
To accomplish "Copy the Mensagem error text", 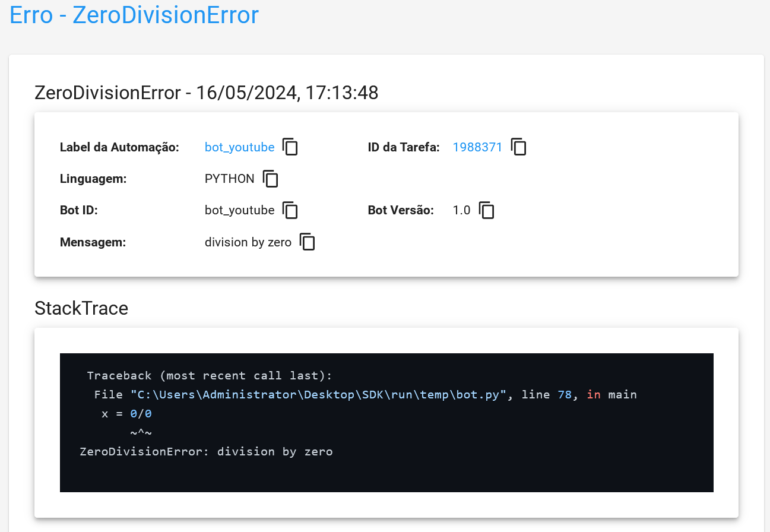I will click(x=307, y=242).
